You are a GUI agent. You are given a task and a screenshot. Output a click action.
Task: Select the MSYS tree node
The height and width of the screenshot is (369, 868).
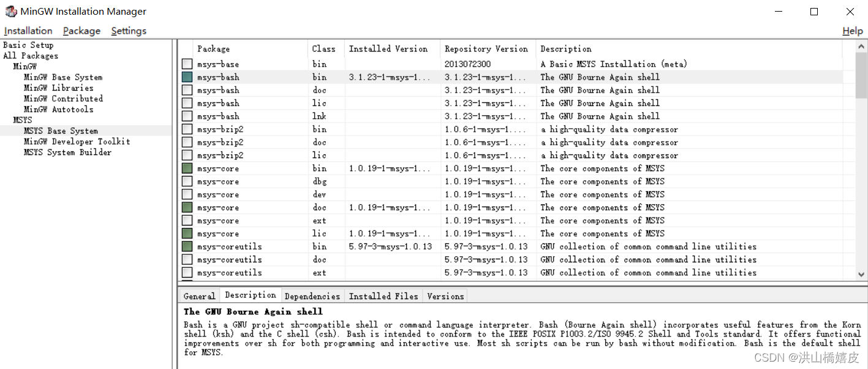point(23,120)
